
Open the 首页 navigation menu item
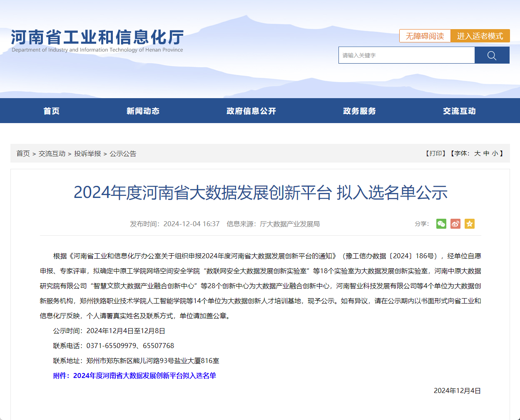click(x=52, y=111)
